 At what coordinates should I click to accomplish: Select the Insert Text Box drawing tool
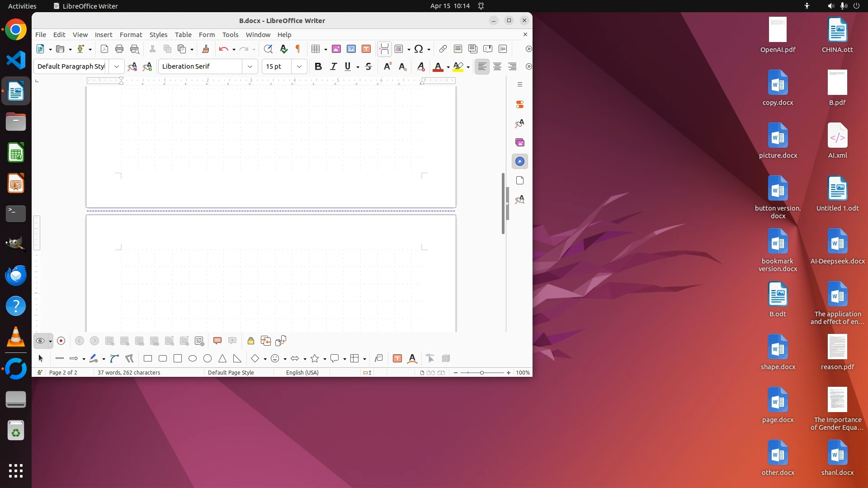coord(397,358)
